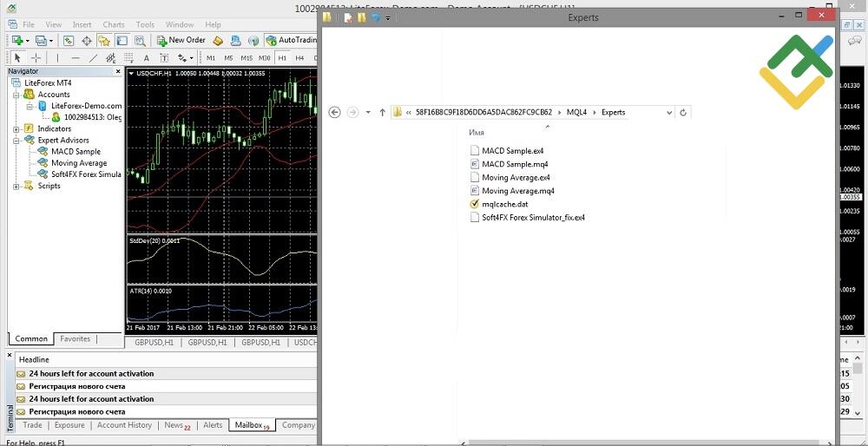Switch chart to H1 timeframe
The image size is (868, 446).
[x=282, y=58]
